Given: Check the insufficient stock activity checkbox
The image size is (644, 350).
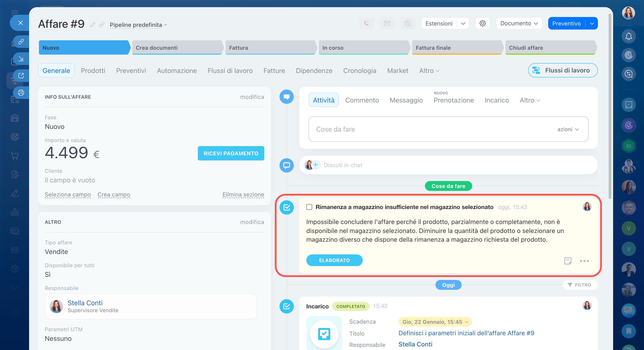Looking at the screenshot, I should pyautogui.click(x=309, y=207).
